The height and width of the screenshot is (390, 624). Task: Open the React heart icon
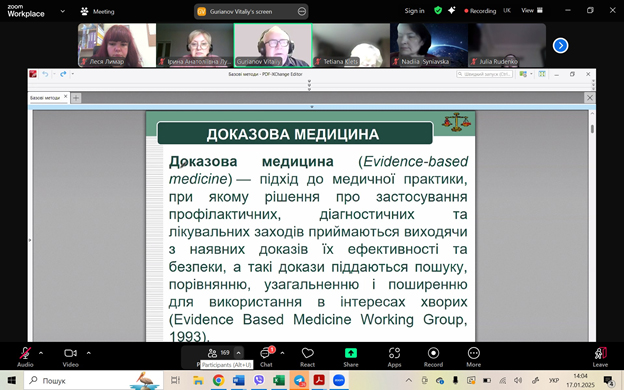tap(308, 356)
